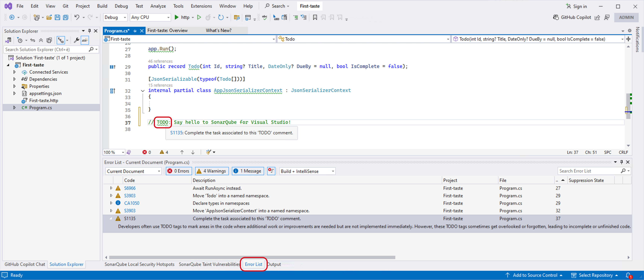644x280 pixels.
Task: Toggle the 1 Message filter in Error List
Action: click(x=248, y=171)
